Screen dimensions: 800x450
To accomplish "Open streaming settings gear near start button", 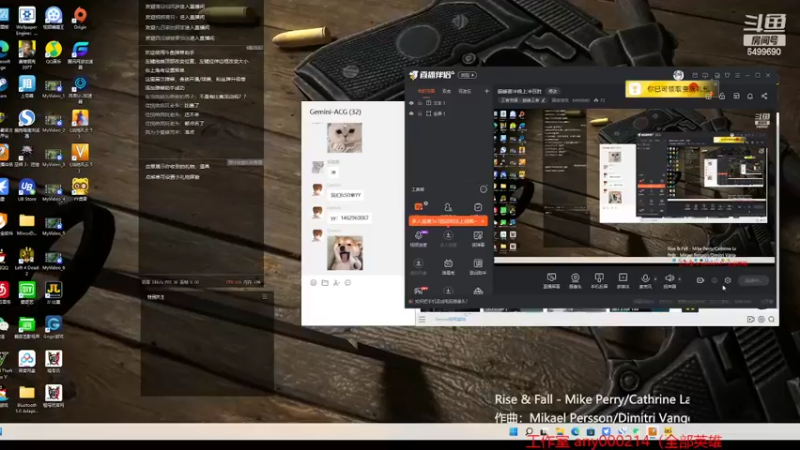I will pos(728,280).
